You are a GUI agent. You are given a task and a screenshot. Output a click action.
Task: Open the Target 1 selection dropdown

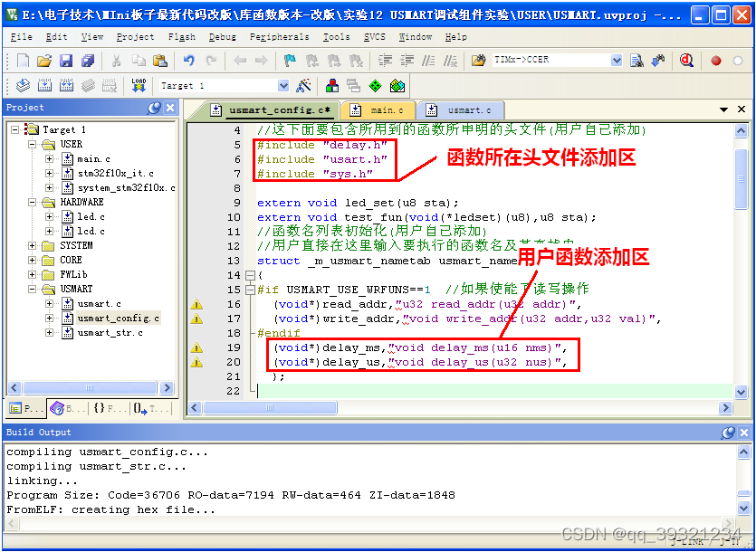tap(283, 86)
